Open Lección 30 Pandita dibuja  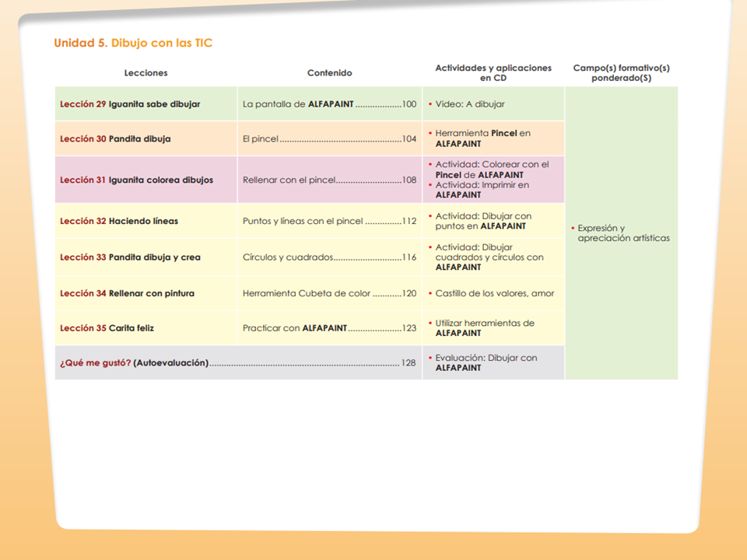pyautogui.click(x=115, y=138)
